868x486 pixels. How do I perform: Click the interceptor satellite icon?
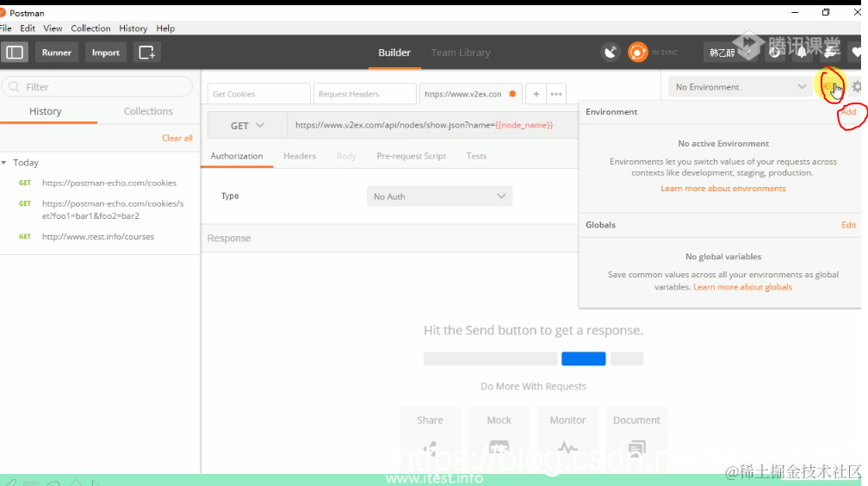pyautogui.click(x=610, y=53)
